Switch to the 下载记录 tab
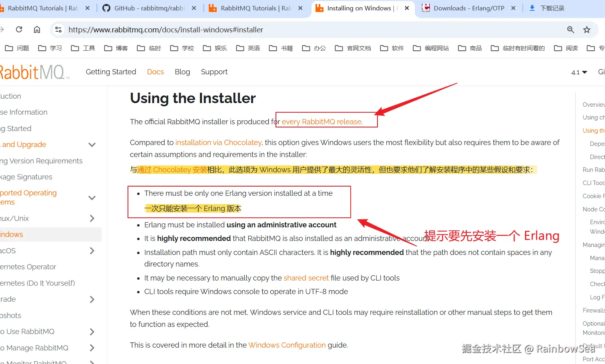The height and width of the screenshot is (364, 605). (552, 8)
